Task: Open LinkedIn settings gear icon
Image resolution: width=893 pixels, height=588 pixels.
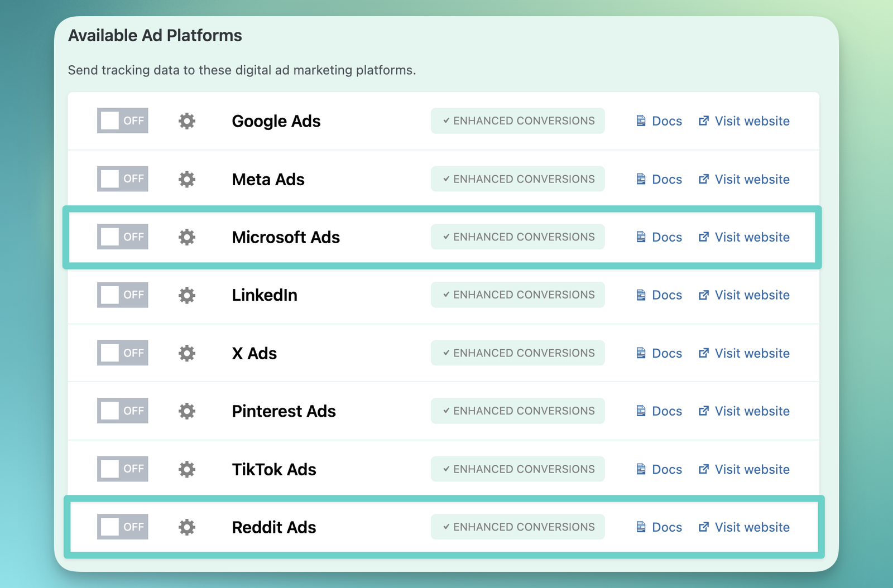Action: pyautogui.click(x=187, y=295)
